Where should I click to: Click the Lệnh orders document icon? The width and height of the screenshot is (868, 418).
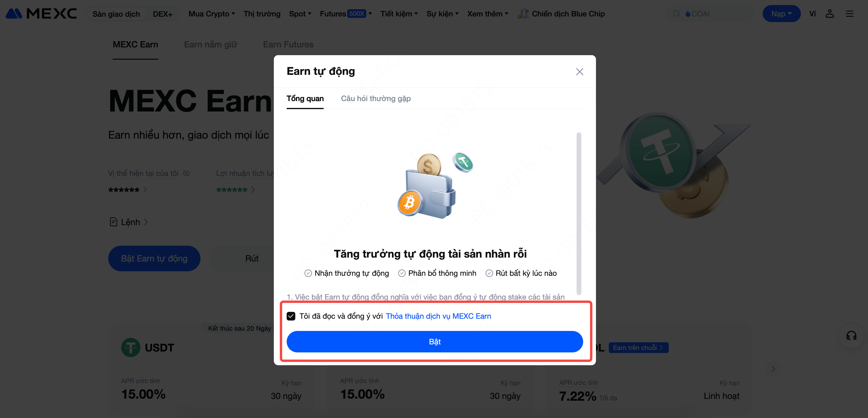pos(114,222)
